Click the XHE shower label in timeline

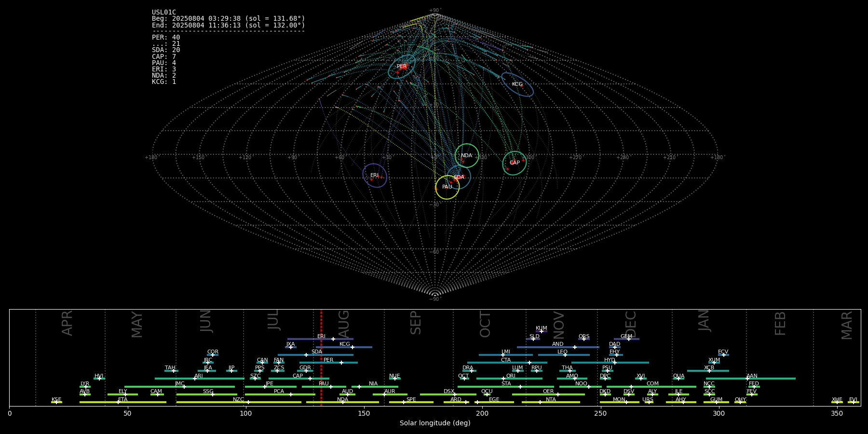tap(837, 400)
